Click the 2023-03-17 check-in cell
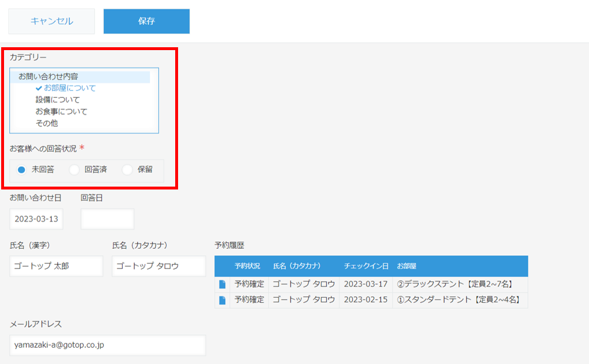 [x=366, y=284]
